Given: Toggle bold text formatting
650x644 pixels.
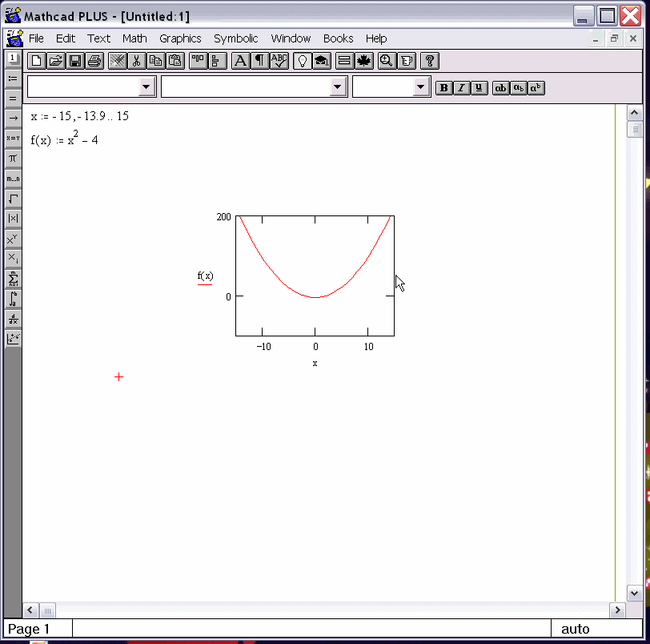Looking at the screenshot, I should point(443,88).
